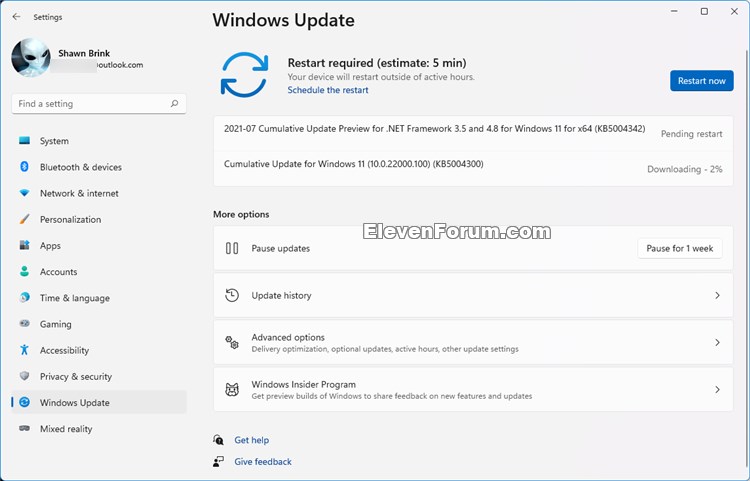Click the back arrow in Settings
This screenshot has width=750, height=481.
tap(16, 17)
